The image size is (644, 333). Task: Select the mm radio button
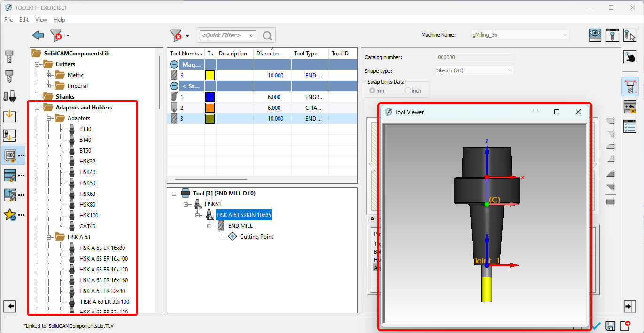pyautogui.click(x=372, y=91)
